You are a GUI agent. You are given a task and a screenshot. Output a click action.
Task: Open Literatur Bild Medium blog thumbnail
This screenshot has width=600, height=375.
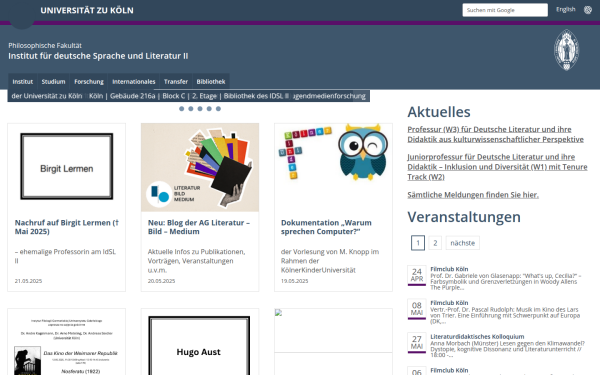[x=200, y=167]
